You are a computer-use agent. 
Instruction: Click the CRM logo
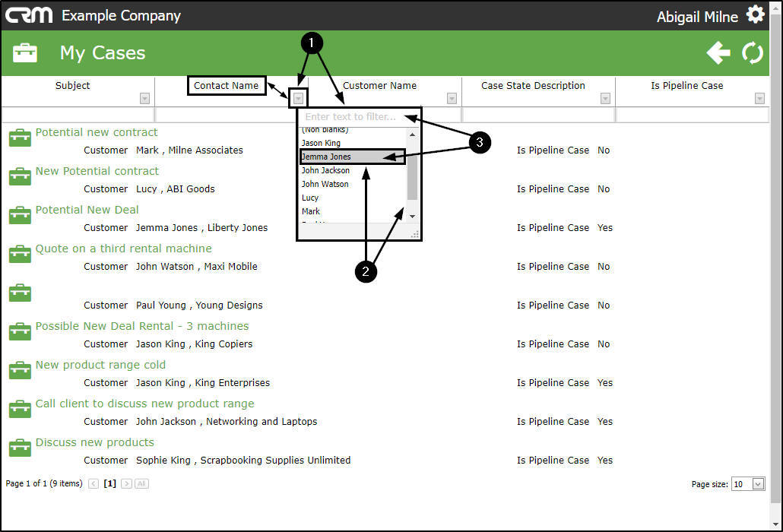(29, 15)
